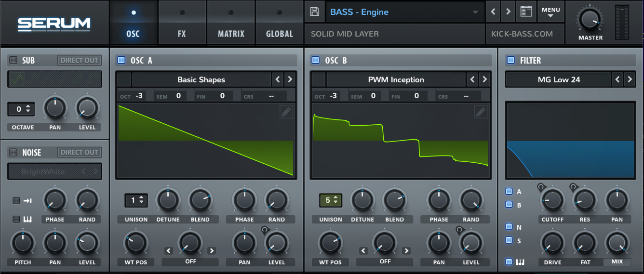Open the MENU dropdown
This screenshot has height=274, width=644.
[550, 12]
